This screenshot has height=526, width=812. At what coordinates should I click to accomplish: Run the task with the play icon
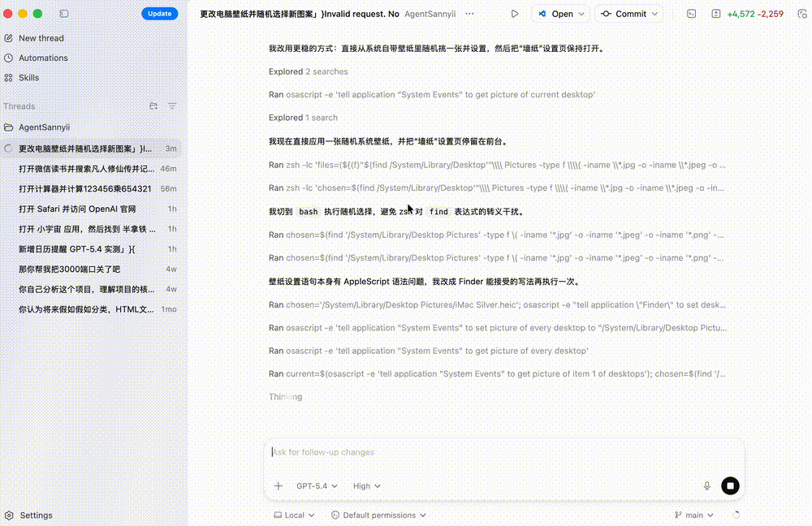point(516,14)
